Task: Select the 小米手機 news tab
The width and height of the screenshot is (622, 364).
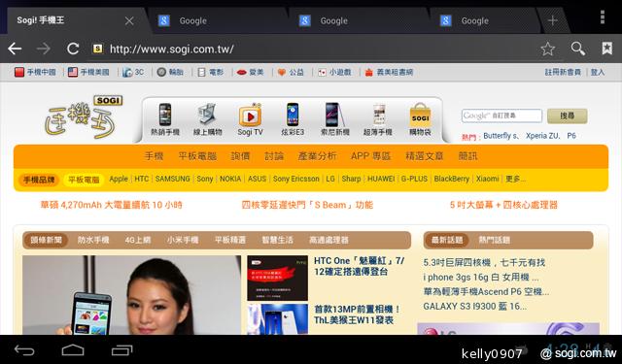Action: 183,240
